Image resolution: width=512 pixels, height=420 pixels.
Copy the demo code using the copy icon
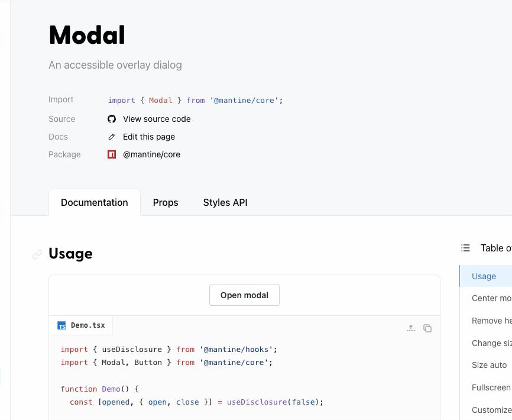point(427,328)
